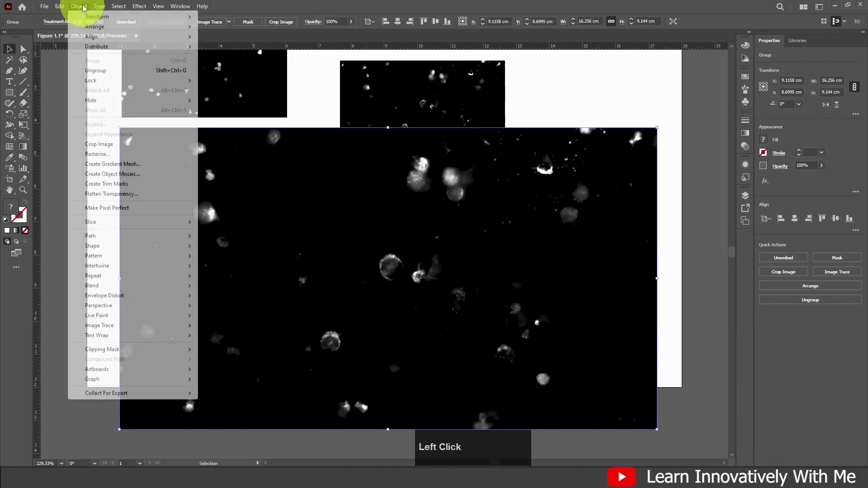Click Horizontal Align Center in Align panel
868x488 pixels.
tap(794, 219)
